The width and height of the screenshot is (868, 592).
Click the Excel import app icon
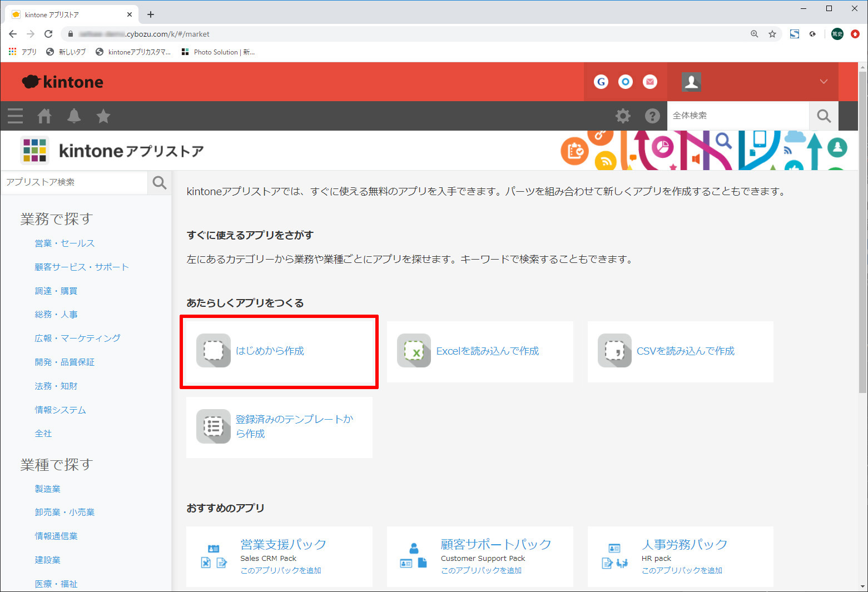[x=414, y=351]
